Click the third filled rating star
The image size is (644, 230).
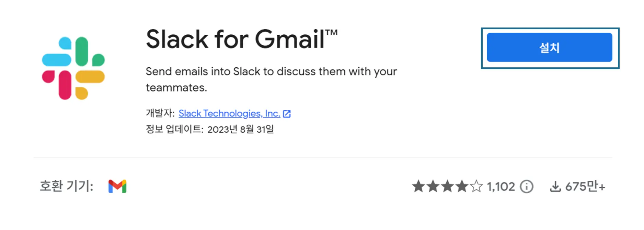pyautogui.click(x=447, y=186)
